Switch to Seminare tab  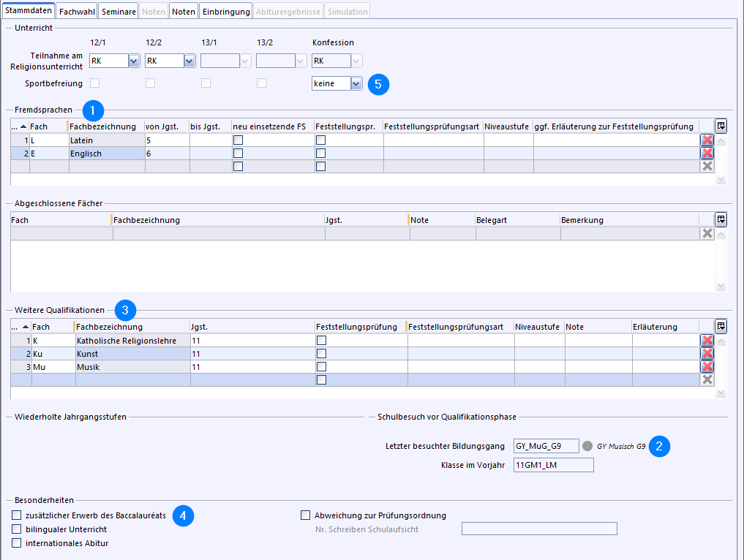pyautogui.click(x=119, y=12)
